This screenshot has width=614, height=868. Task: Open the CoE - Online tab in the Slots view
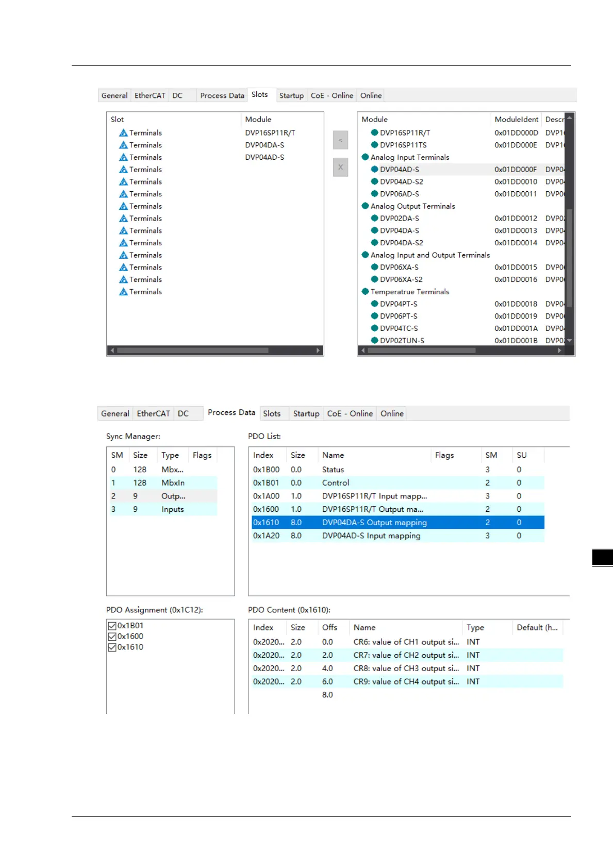click(x=332, y=95)
